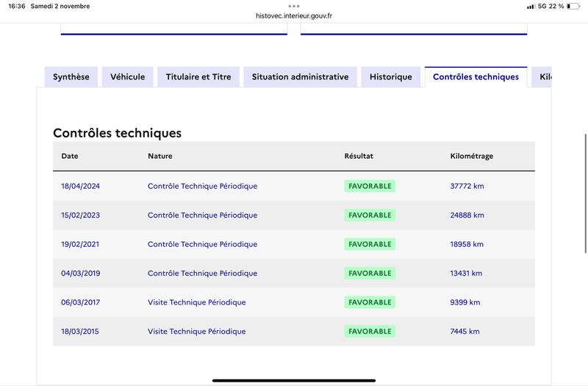Tap the 22 % battery percentage

556,6
